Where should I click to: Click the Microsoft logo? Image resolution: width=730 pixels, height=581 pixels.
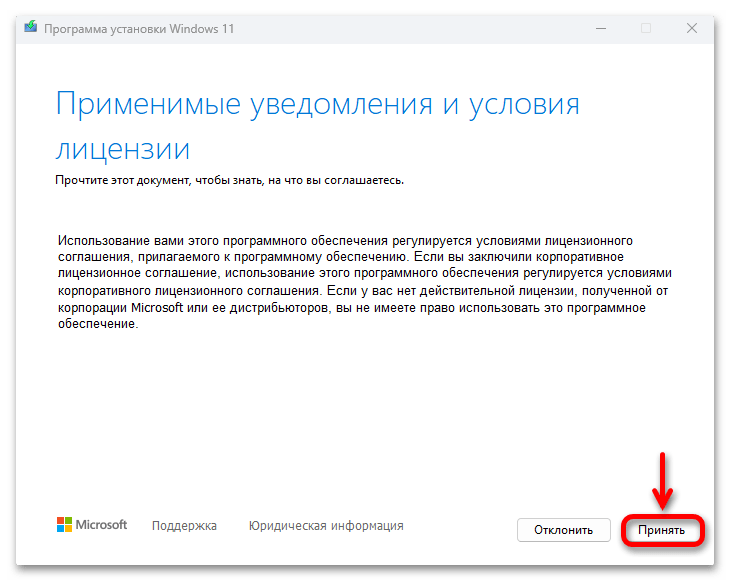(92, 525)
